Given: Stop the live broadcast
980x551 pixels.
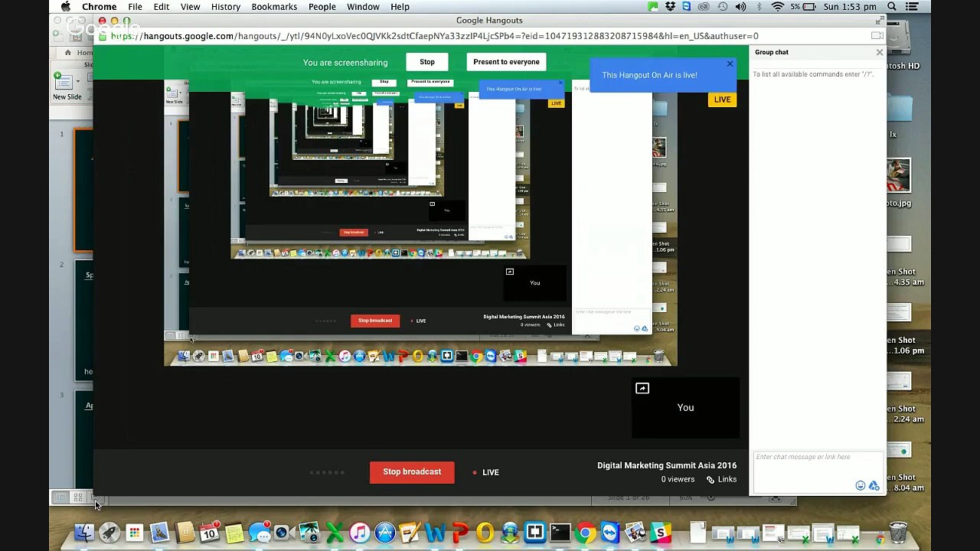Looking at the screenshot, I should (x=412, y=472).
